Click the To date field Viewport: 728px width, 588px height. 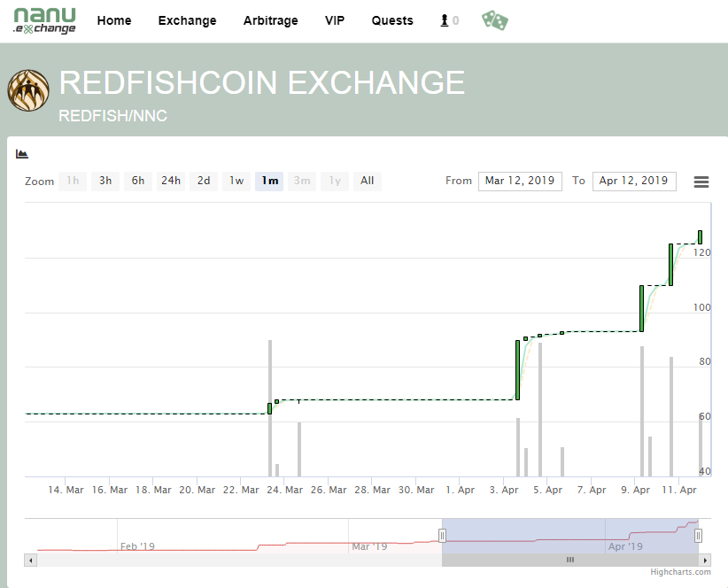click(x=634, y=181)
